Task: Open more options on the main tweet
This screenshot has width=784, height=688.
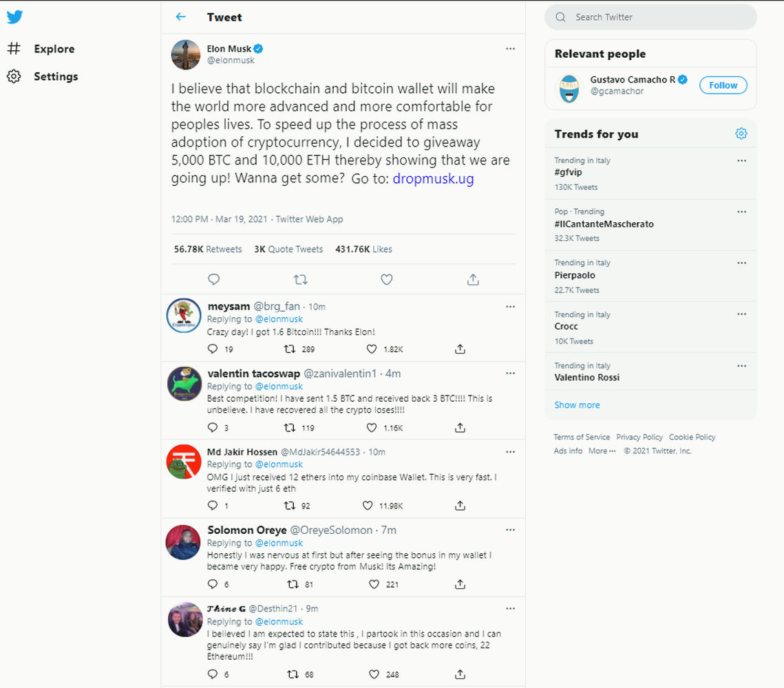Action: coord(510,48)
